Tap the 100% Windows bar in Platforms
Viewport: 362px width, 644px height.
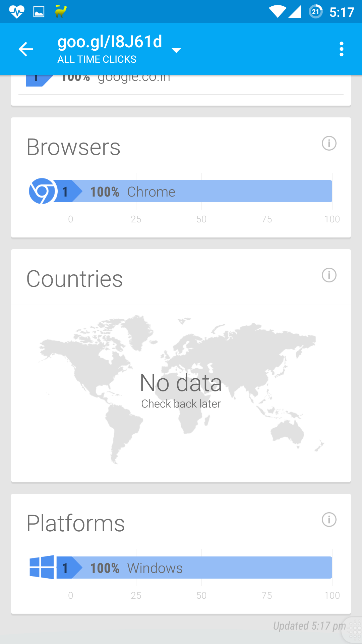[x=194, y=568]
